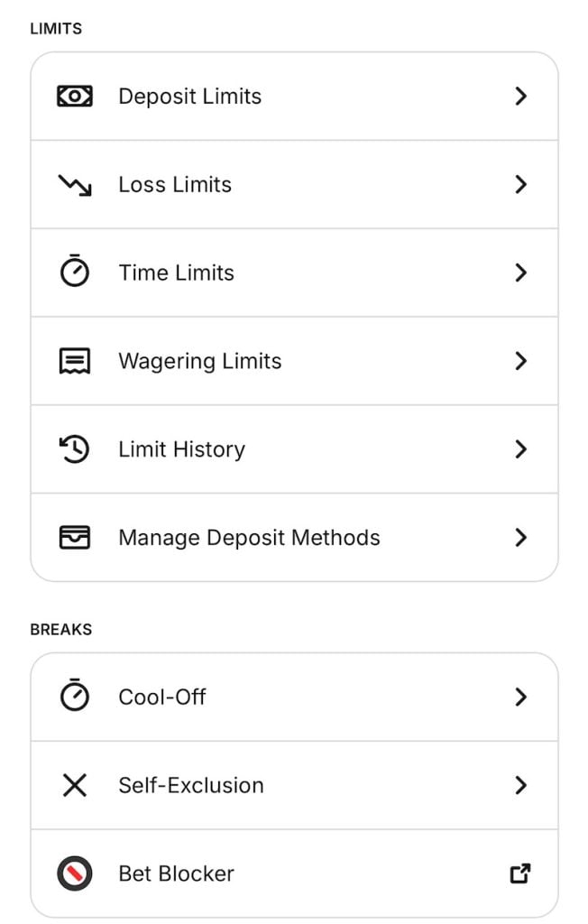The height and width of the screenshot is (924, 588).
Task: Click the Cool-Off stopwatch icon
Action: pyautogui.click(x=74, y=697)
